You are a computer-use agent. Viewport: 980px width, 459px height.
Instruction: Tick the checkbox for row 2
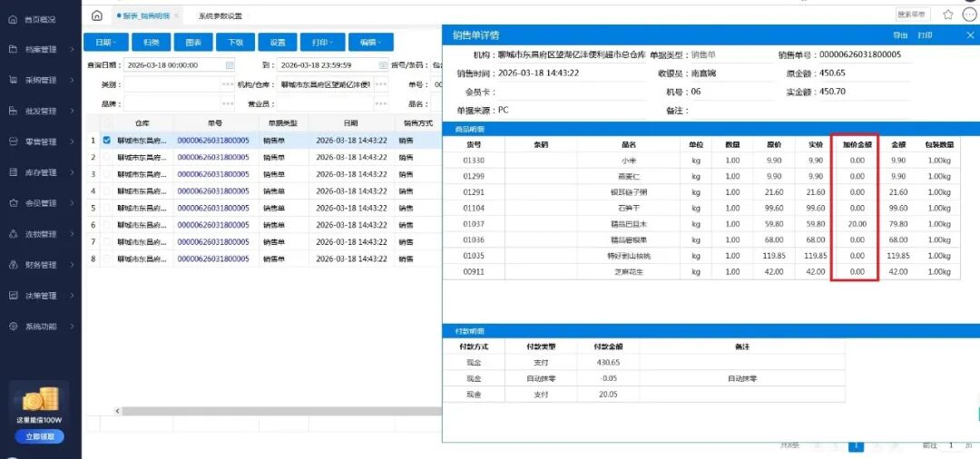point(107,157)
